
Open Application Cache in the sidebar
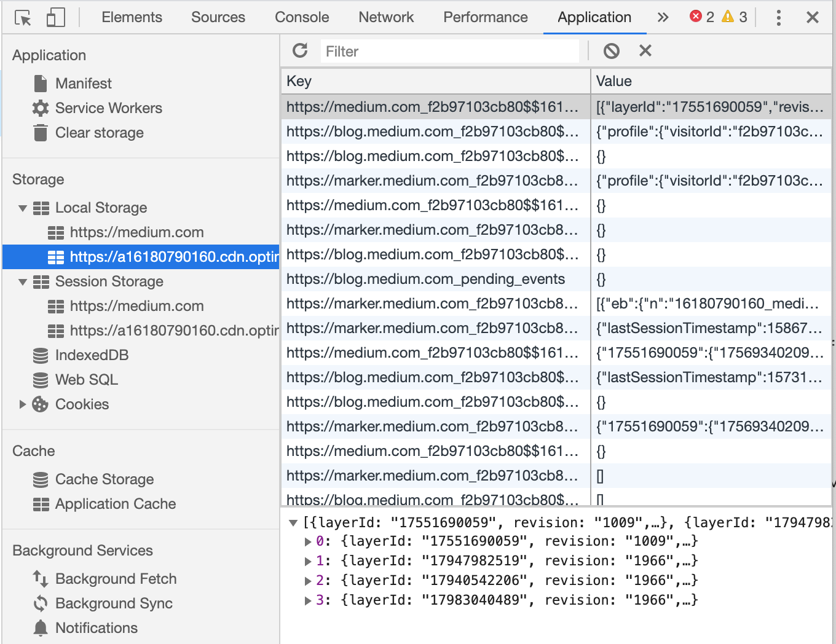click(116, 503)
